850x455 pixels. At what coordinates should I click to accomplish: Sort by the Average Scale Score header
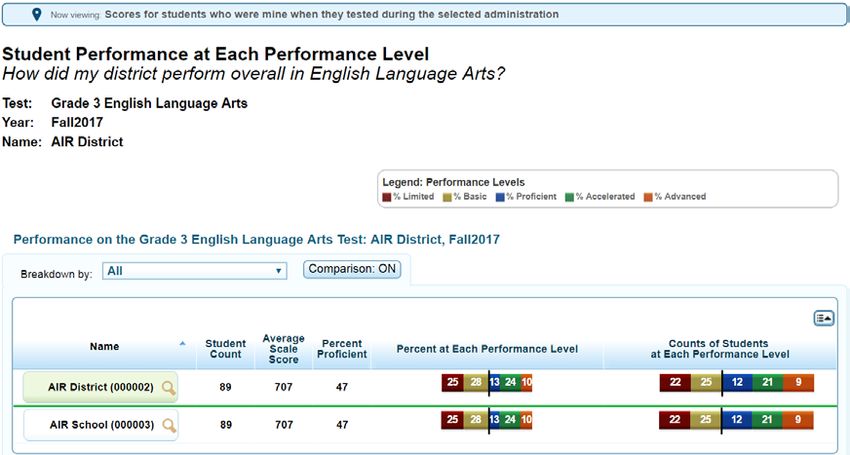point(284,349)
